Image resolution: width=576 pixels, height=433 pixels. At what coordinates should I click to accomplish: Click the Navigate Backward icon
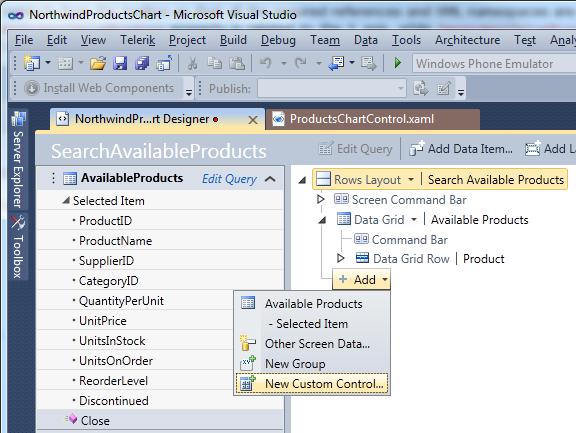pos(336,64)
